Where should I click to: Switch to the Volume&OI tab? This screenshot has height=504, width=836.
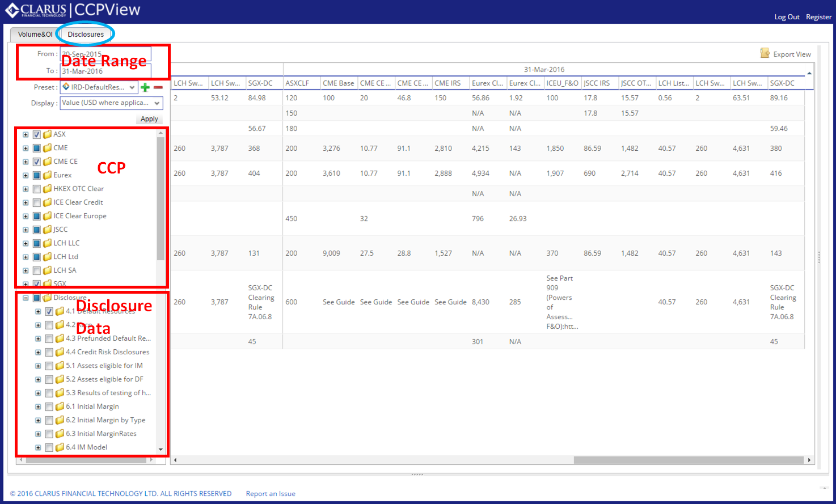pyautogui.click(x=35, y=34)
